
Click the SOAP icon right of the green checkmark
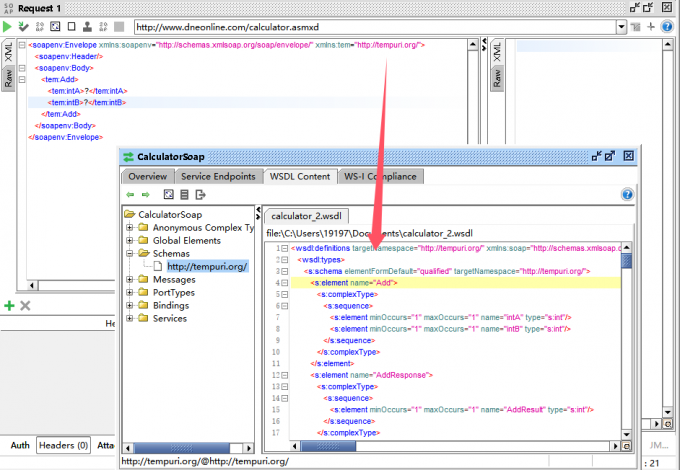click(39, 27)
